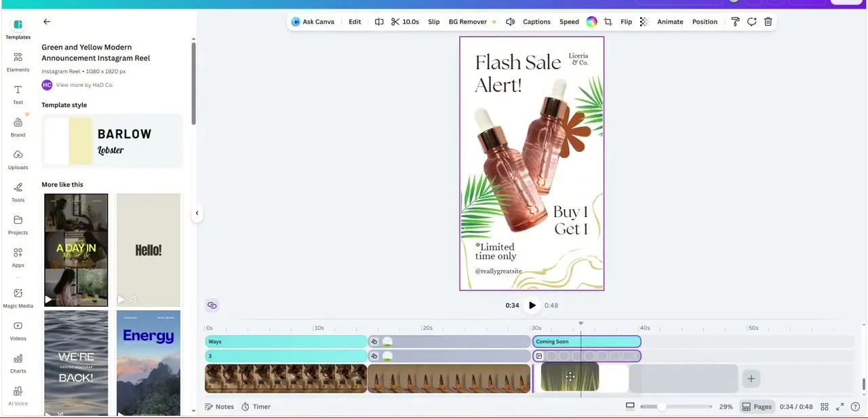
Task: Select the Ways timeline track
Action: pyautogui.click(x=286, y=341)
